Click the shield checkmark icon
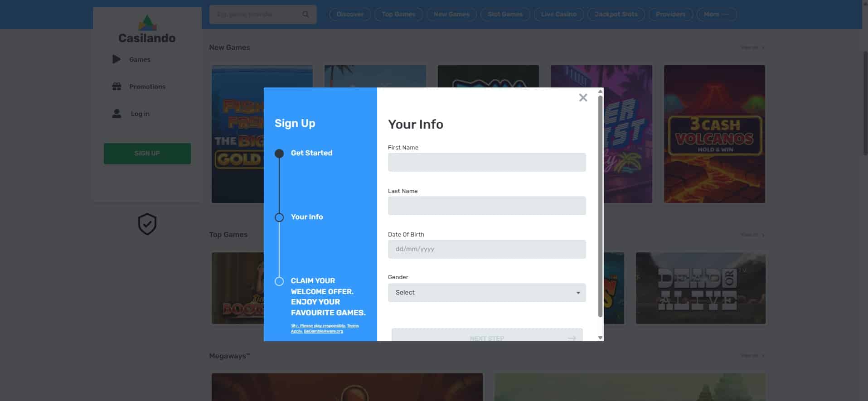Screen dimensions: 868x401 pyautogui.click(x=147, y=224)
